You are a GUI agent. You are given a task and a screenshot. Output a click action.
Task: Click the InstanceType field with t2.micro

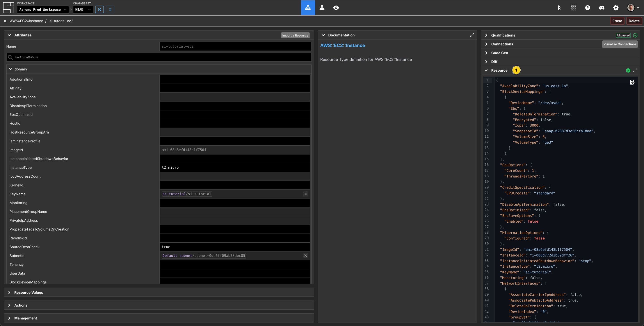click(x=235, y=168)
